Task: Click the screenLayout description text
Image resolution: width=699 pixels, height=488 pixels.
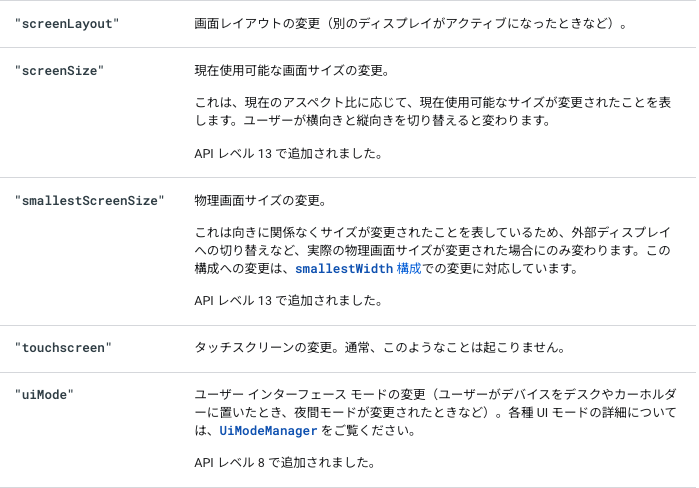Action: [x=411, y=24]
